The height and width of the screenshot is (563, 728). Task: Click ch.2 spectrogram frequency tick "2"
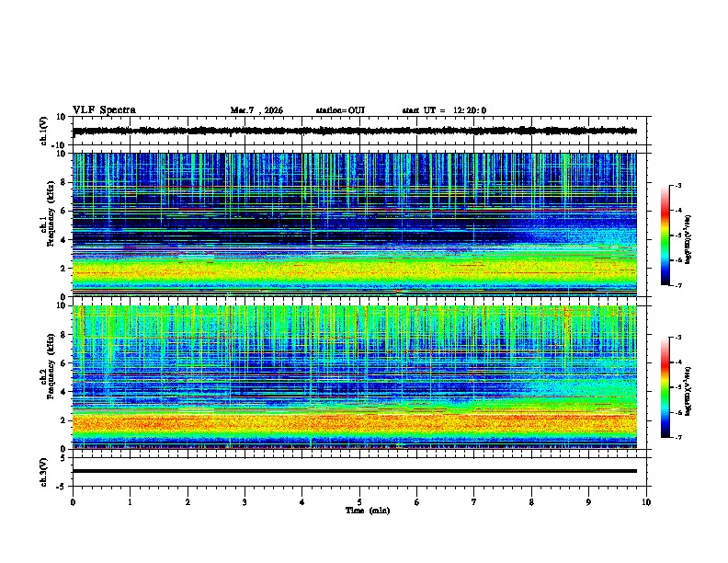click(x=63, y=420)
